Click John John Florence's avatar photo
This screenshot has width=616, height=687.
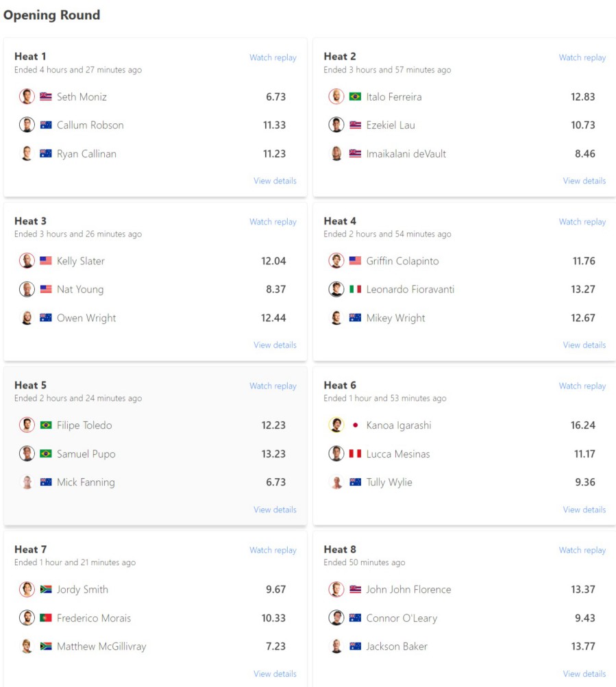(x=336, y=590)
